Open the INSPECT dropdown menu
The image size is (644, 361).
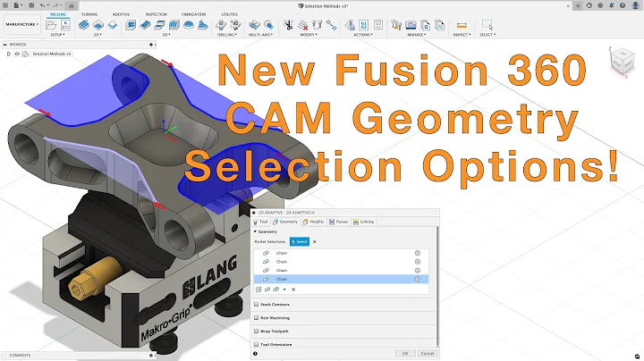coord(462,35)
